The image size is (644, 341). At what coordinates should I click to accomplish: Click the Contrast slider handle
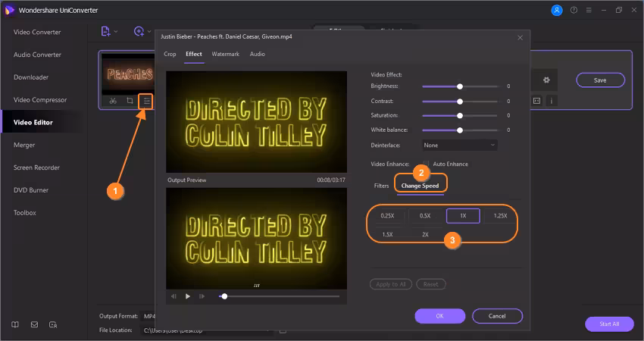tap(460, 101)
